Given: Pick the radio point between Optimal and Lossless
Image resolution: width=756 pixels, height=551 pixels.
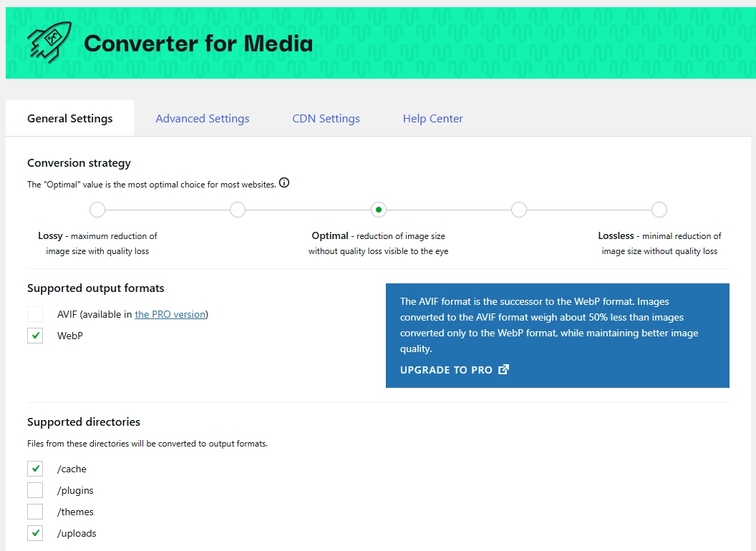Looking at the screenshot, I should pos(519,210).
